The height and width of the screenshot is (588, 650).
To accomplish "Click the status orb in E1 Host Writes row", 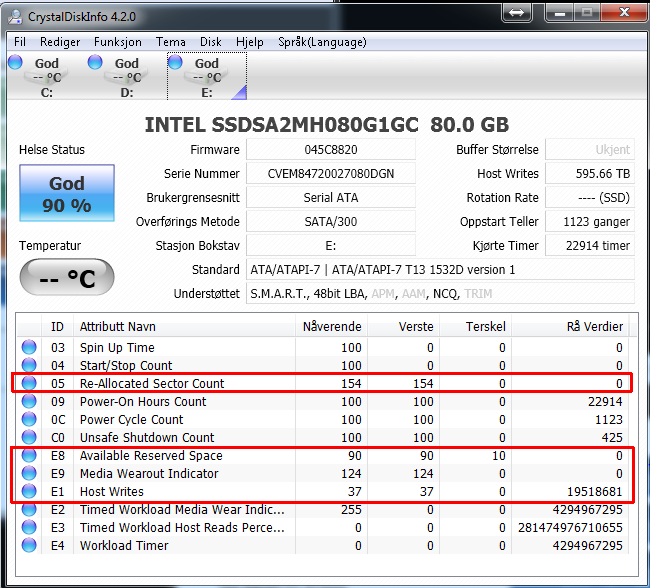I will pos(29,491).
